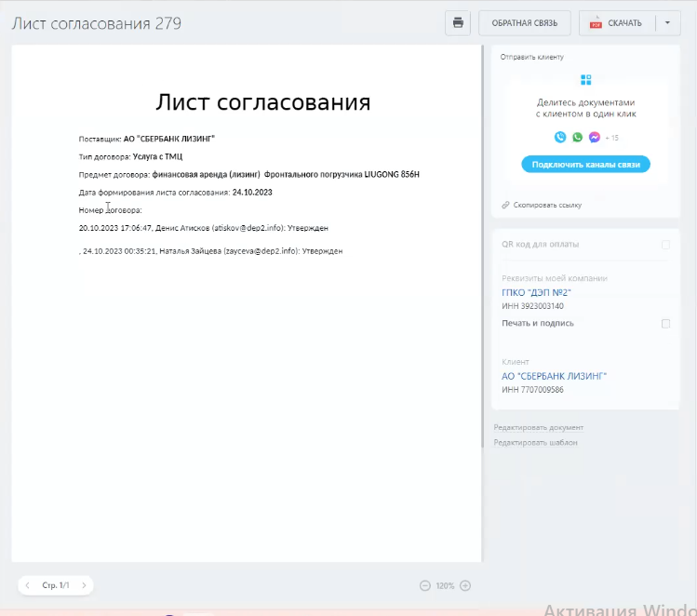The image size is (697, 616).
Task: Click the 120% zoom level value
Action: click(445, 586)
